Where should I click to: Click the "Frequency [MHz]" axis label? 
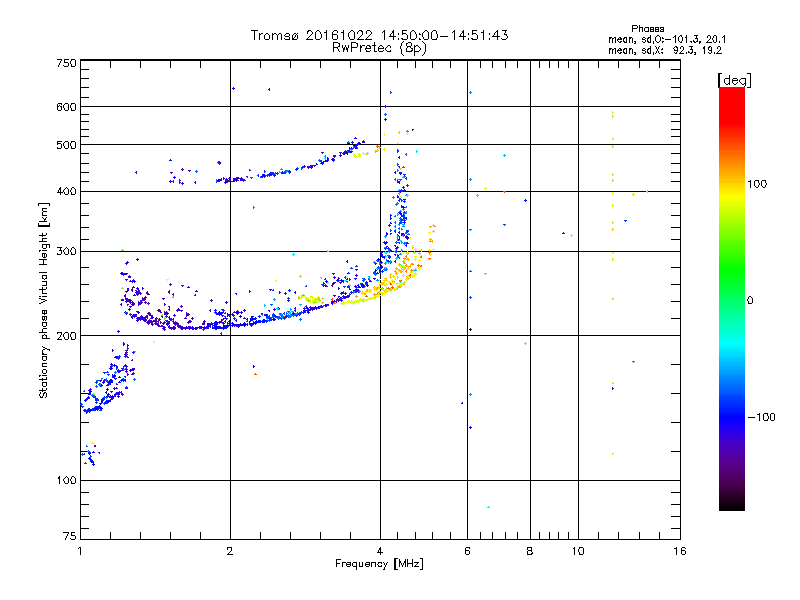379,563
